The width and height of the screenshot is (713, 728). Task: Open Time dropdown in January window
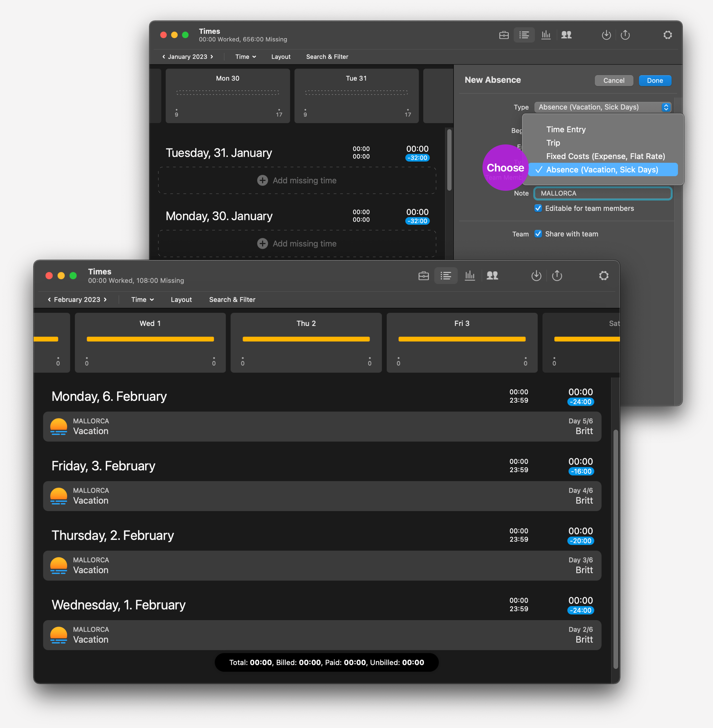tap(246, 56)
